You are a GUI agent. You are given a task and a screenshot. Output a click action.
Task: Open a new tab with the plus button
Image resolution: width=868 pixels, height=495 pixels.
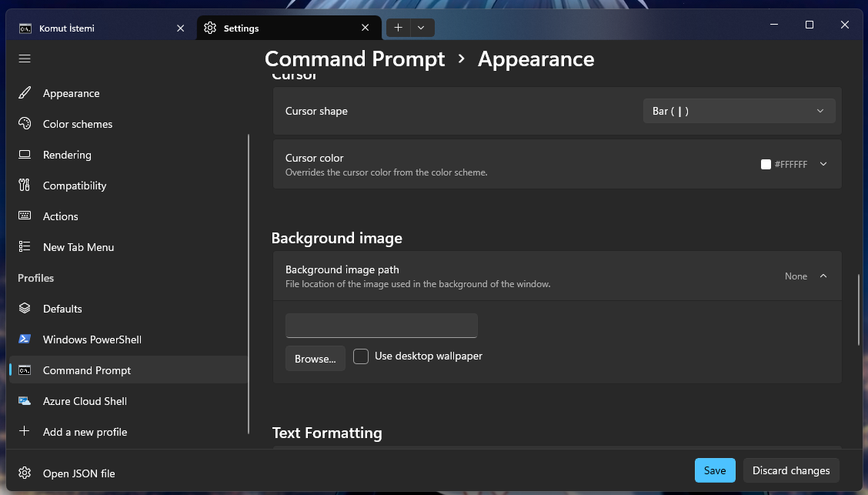click(398, 28)
